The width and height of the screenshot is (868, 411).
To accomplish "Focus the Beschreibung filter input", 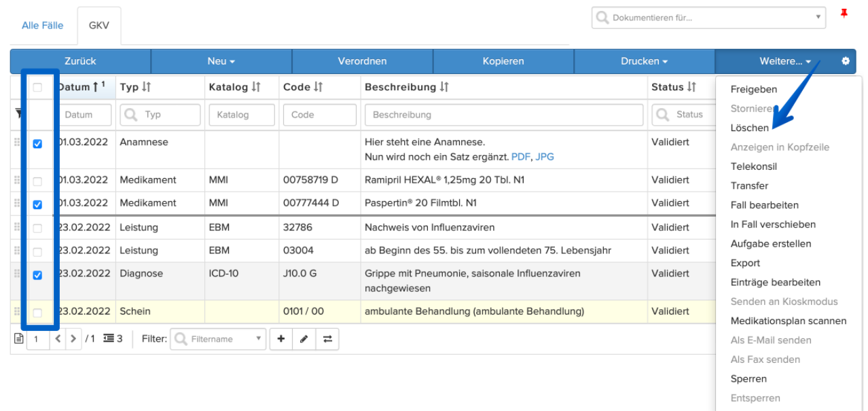I will (504, 115).
